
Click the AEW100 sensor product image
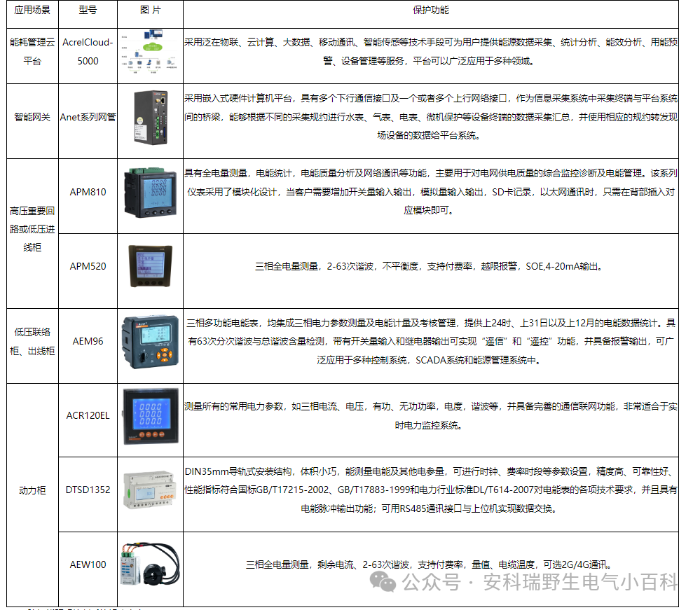(150, 564)
